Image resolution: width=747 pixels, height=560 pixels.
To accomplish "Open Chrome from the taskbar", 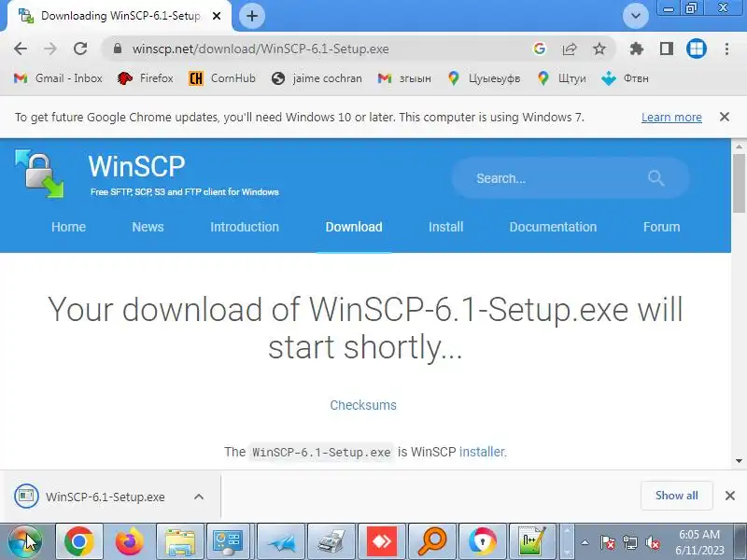I will tap(79, 541).
